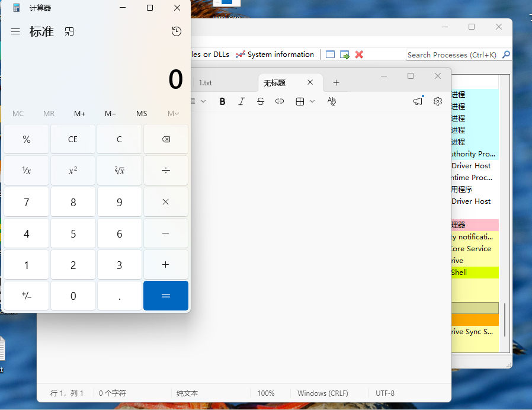Toggle Calculator keep-on-top mode icon
The image size is (532, 410).
[x=69, y=31]
